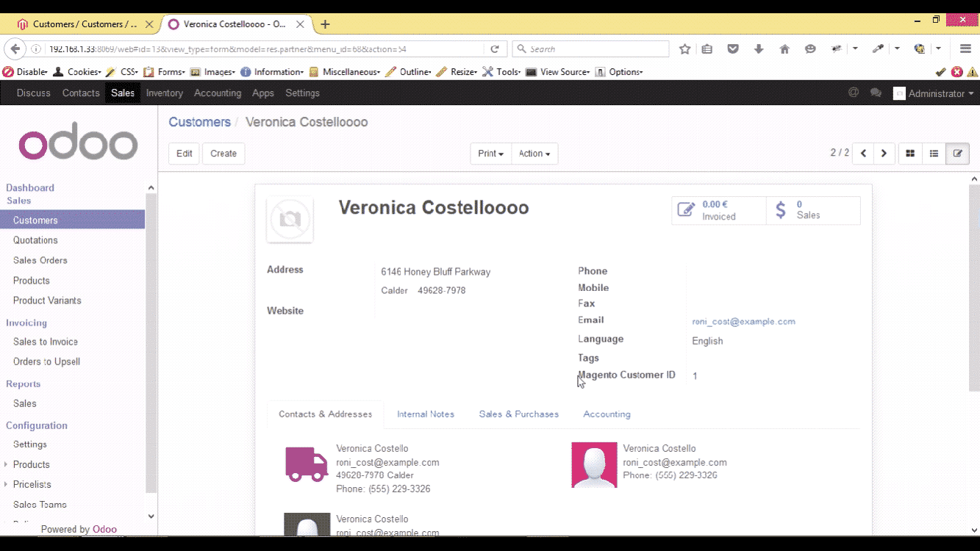The height and width of the screenshot is (551, 980).
Task: Open the Sales dollar stat button
Action: tap(812, 211)
